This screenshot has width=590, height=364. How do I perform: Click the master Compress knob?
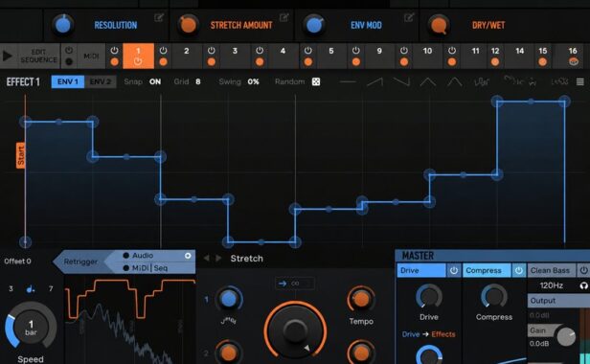(494, 297)
